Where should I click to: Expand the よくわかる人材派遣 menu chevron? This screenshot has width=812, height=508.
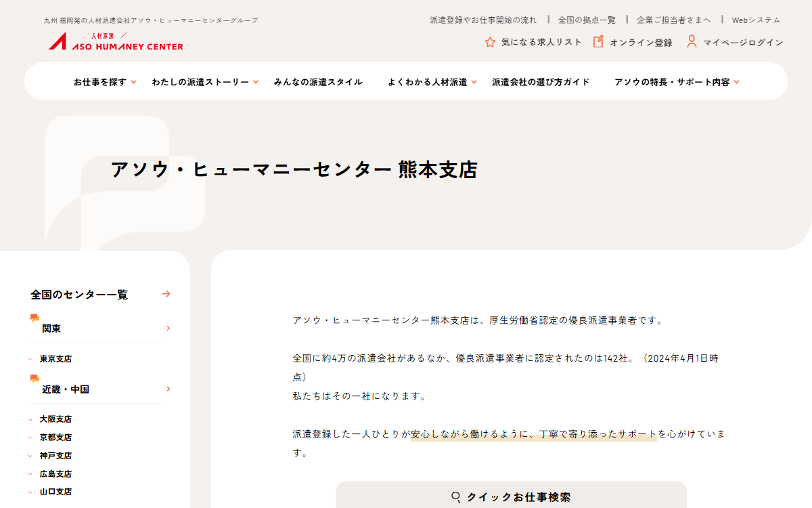pyautogui.click(x=474, y=82)
